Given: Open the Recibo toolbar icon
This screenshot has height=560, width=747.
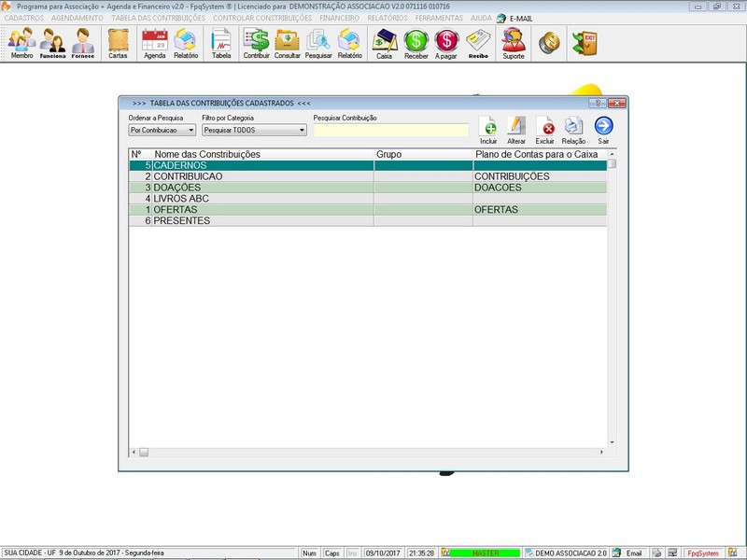Looking at the screenshot, I should click(478, 43).
